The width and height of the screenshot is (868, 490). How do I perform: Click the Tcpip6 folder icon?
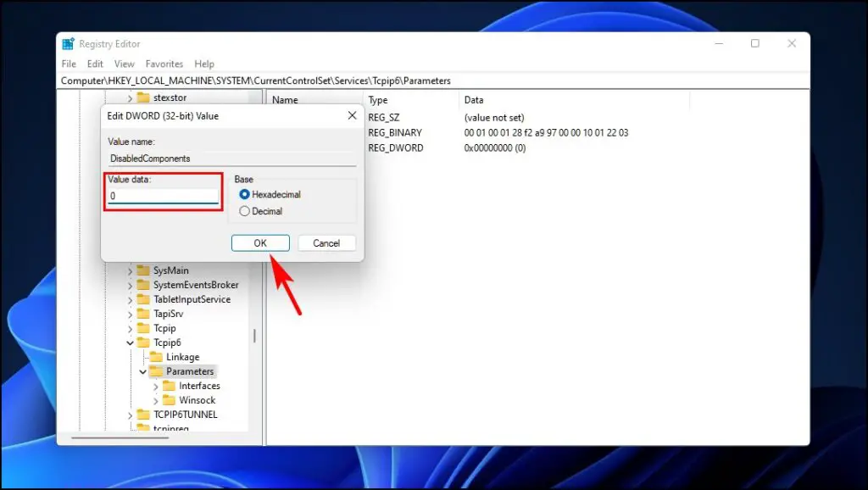point(143,342)
